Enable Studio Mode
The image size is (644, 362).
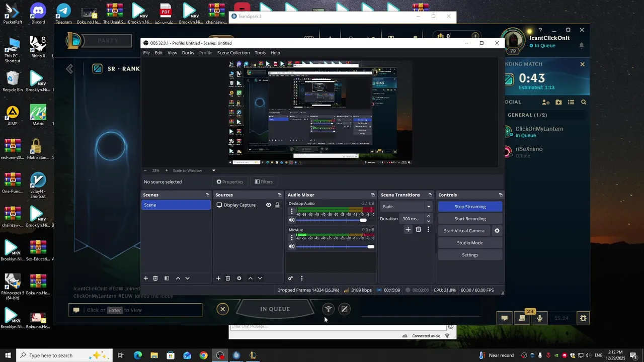tap(470, 243)
